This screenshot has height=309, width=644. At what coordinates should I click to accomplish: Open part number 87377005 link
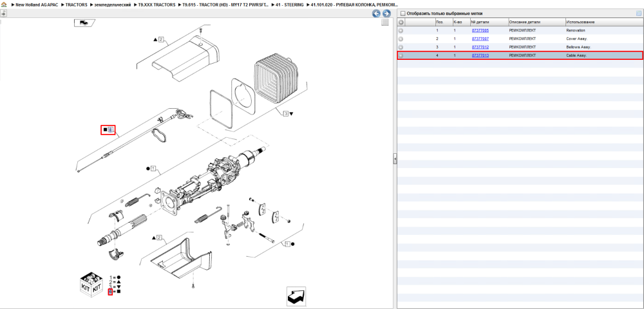(x=480, y=30)
